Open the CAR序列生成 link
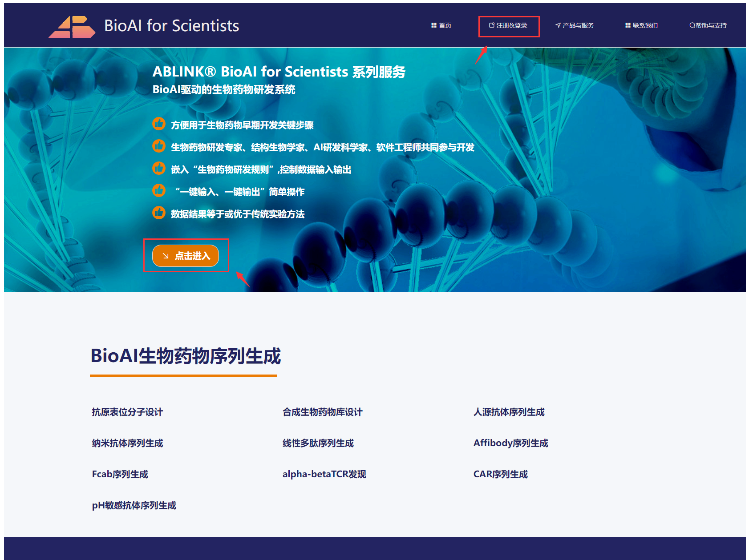 (501, 474)
